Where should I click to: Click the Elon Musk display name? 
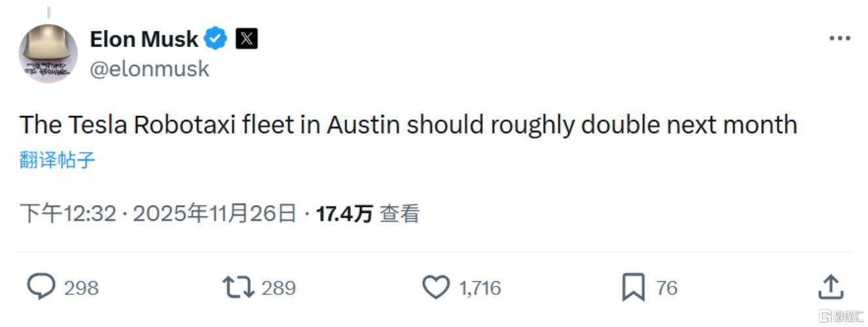click(x=143, y=39)
